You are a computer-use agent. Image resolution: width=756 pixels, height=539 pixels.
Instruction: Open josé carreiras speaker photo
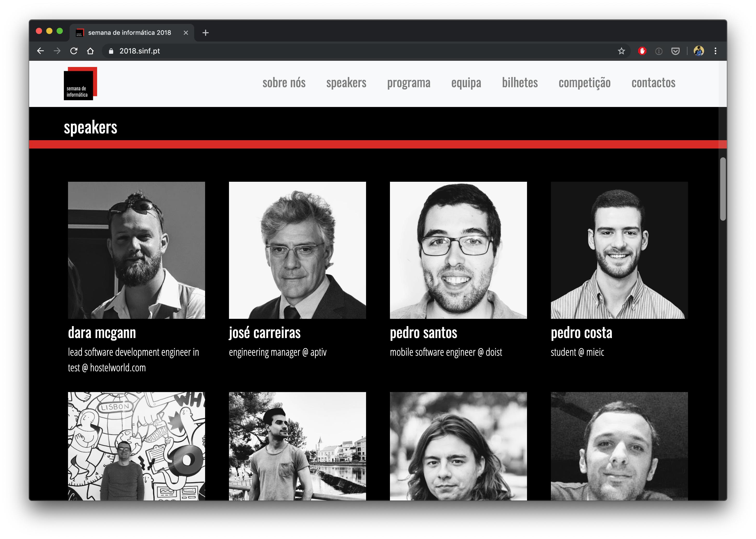(297, 250)
